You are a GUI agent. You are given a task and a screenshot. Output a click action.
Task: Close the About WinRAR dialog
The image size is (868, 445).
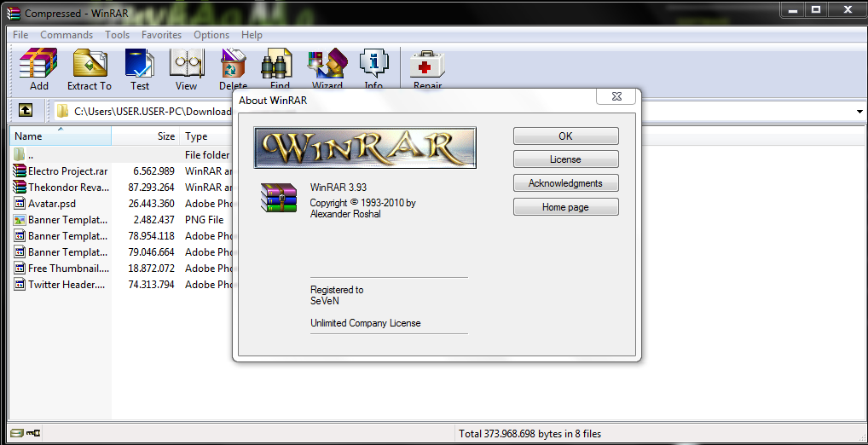616,97
